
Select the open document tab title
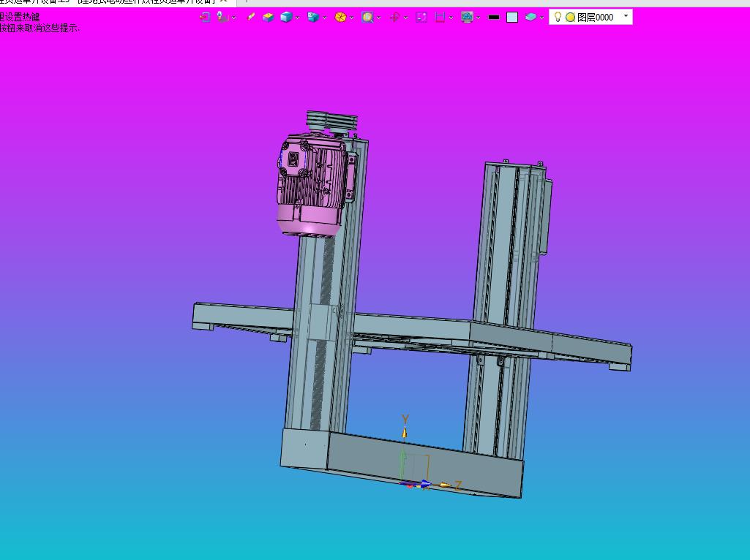pos(108,1)
